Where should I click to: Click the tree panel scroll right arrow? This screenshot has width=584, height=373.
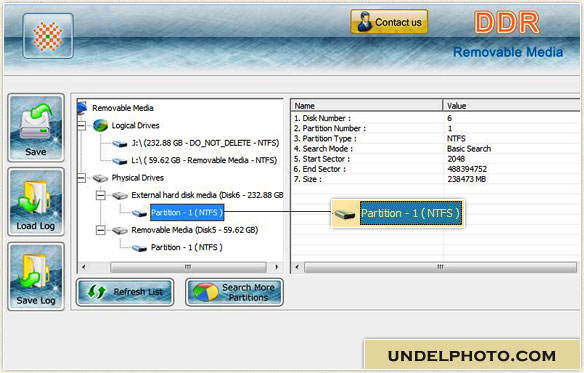(277, 267)
